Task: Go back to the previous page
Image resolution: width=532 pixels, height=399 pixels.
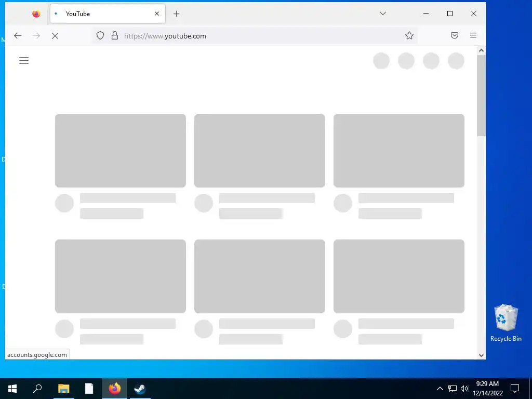Action: (x=18, y=36)
